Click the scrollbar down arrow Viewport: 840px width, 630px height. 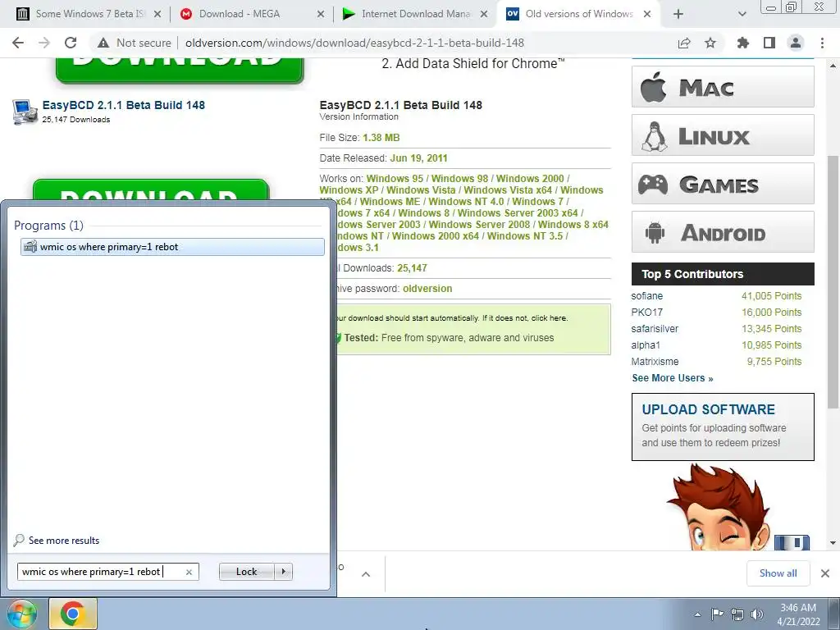click(x=833, y=543)
